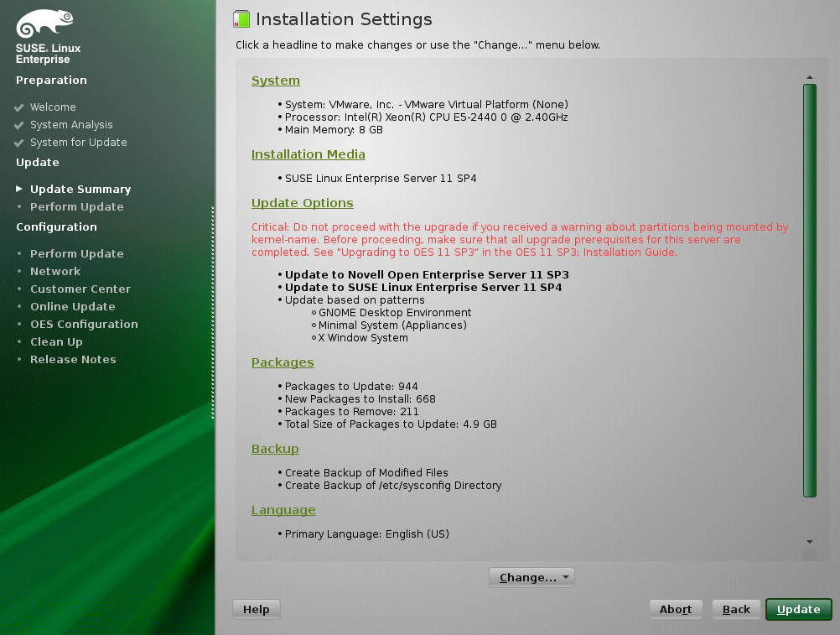Select Perform Update under Configuration section

76,253
